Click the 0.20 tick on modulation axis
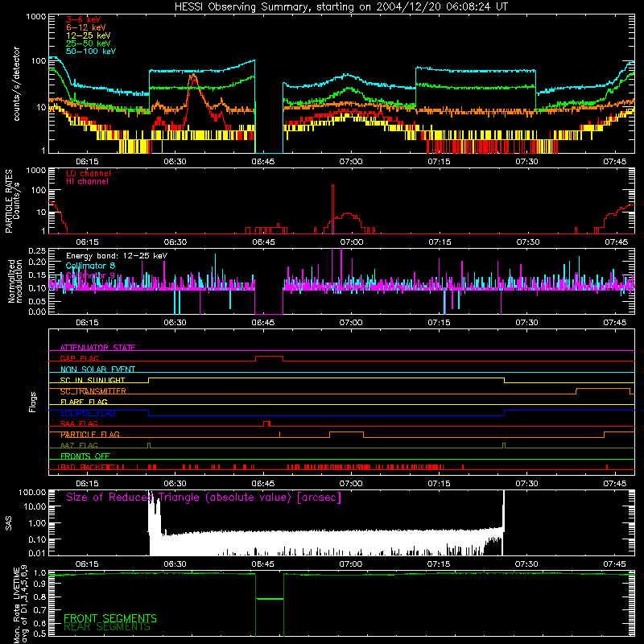Image resolution: width=644 pixels, height=644 pixels. [37, 262]
